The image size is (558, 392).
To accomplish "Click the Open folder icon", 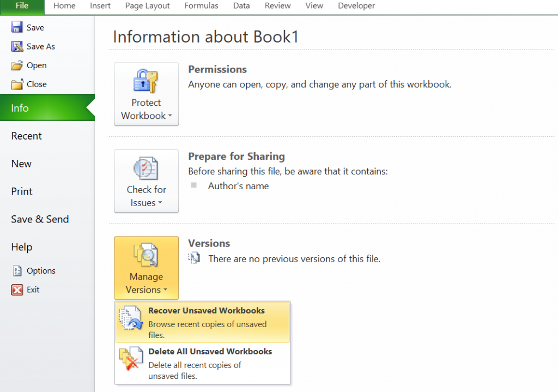I will tap(17, 65).
